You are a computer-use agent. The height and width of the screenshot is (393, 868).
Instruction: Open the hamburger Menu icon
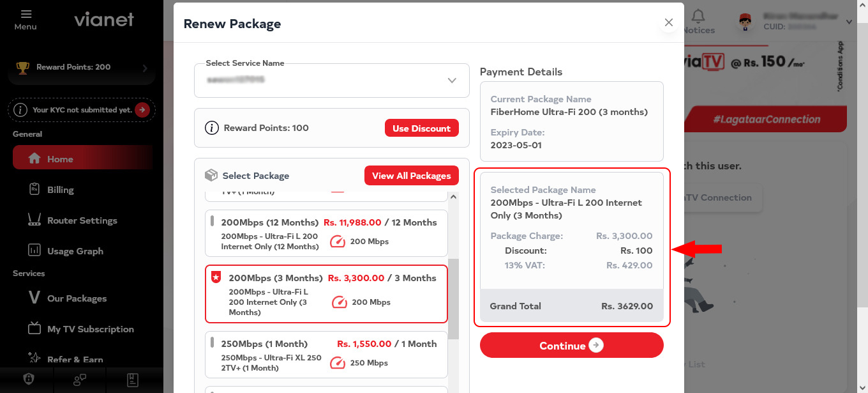[26, 14]
